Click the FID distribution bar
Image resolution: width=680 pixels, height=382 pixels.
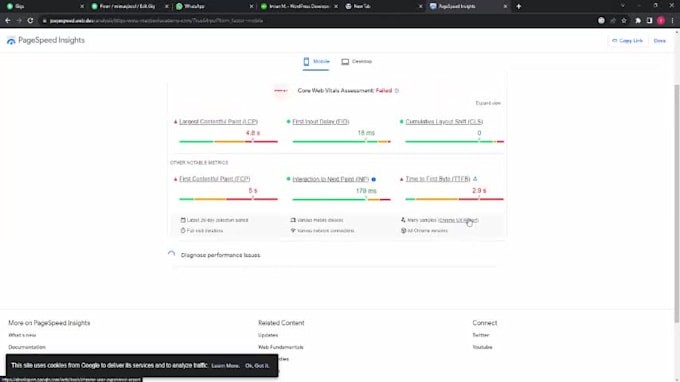pyautogui.click(x=341, y=141)
